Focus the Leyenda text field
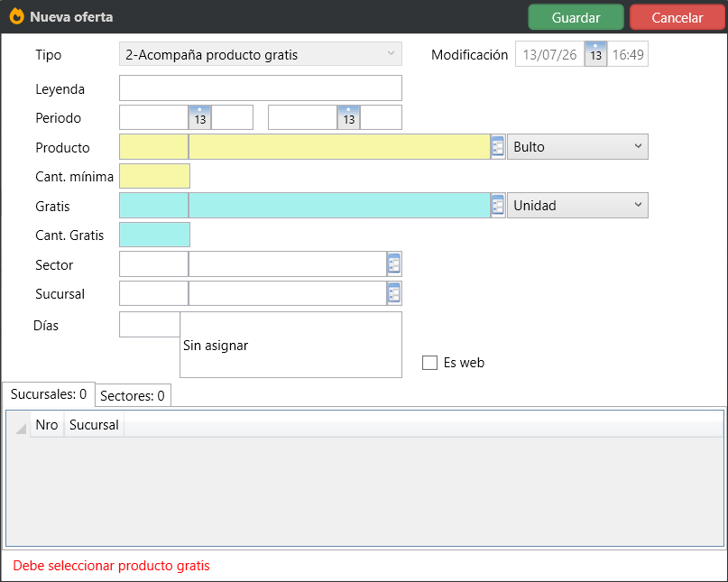This screenshot has height=582, width=728. (261, 88)
